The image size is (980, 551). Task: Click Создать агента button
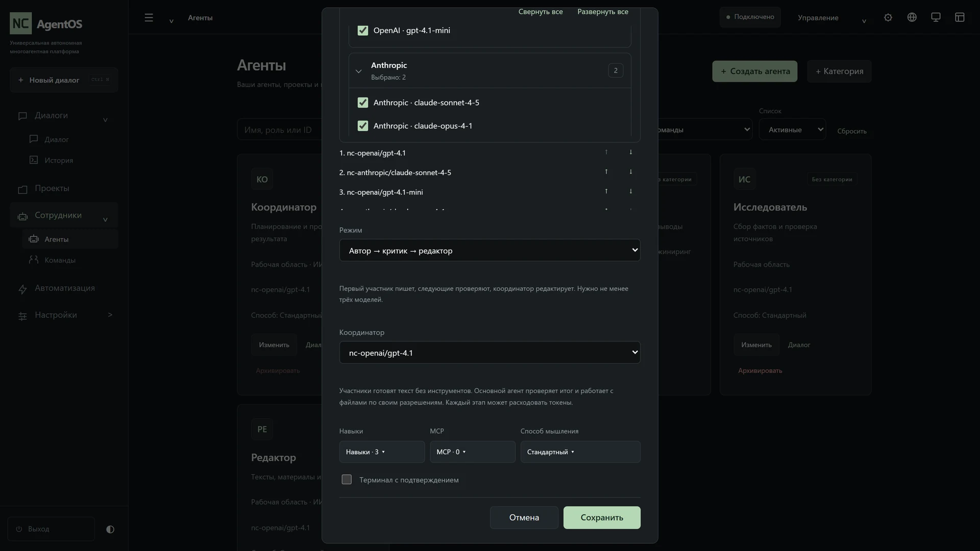click(755, 71)
